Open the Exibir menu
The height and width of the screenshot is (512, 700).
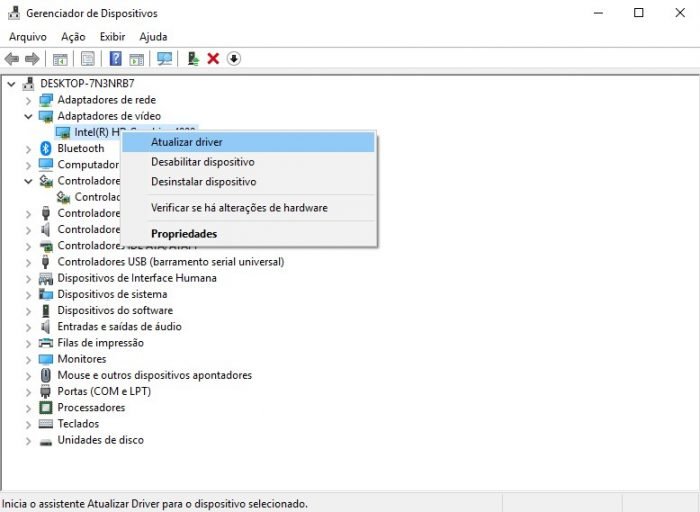[x=112, y=37]
